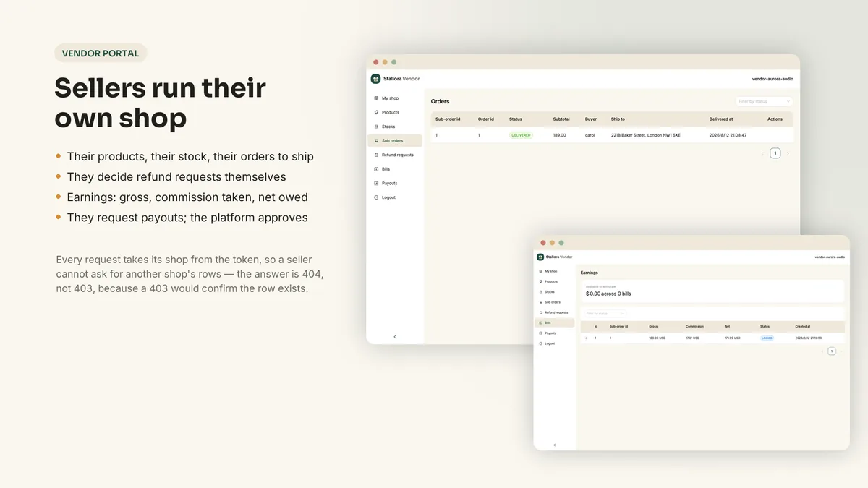868x488 pixels.
Task: Click buyer name carol in Orders row
Action: (590, 135)
